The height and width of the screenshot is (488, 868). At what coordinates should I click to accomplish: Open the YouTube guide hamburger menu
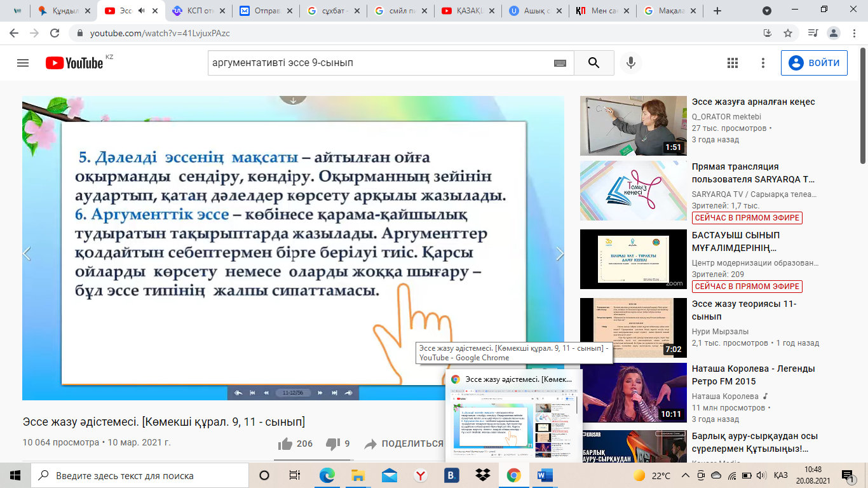click(x=23, y=63)
